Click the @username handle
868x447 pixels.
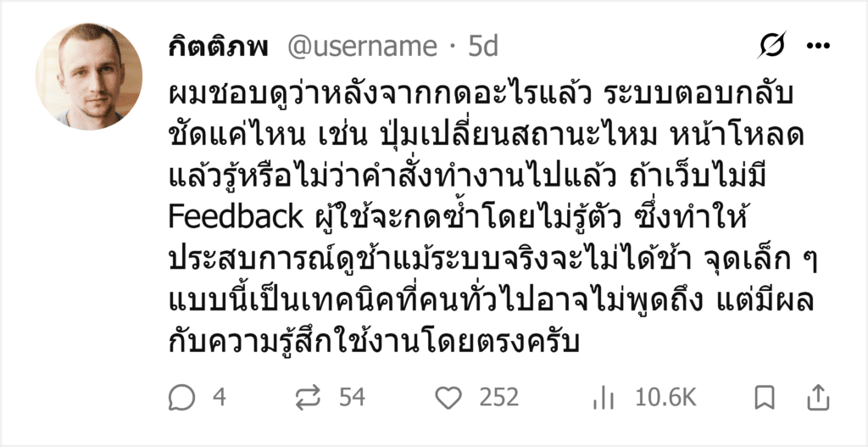(x=362, y=47)
